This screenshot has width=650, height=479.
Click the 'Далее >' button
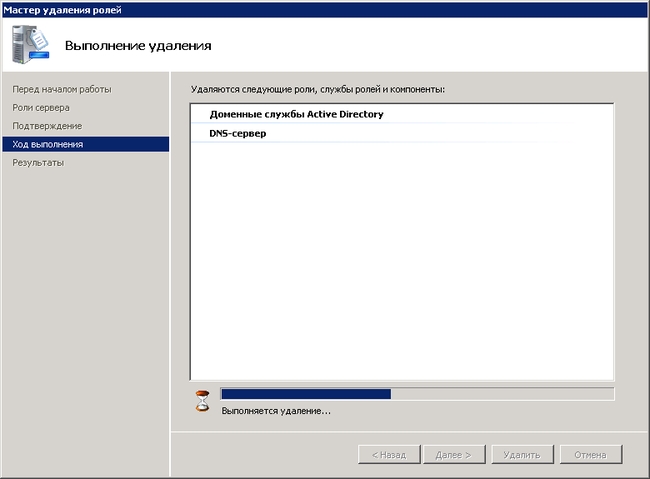[x=454, y=455]
